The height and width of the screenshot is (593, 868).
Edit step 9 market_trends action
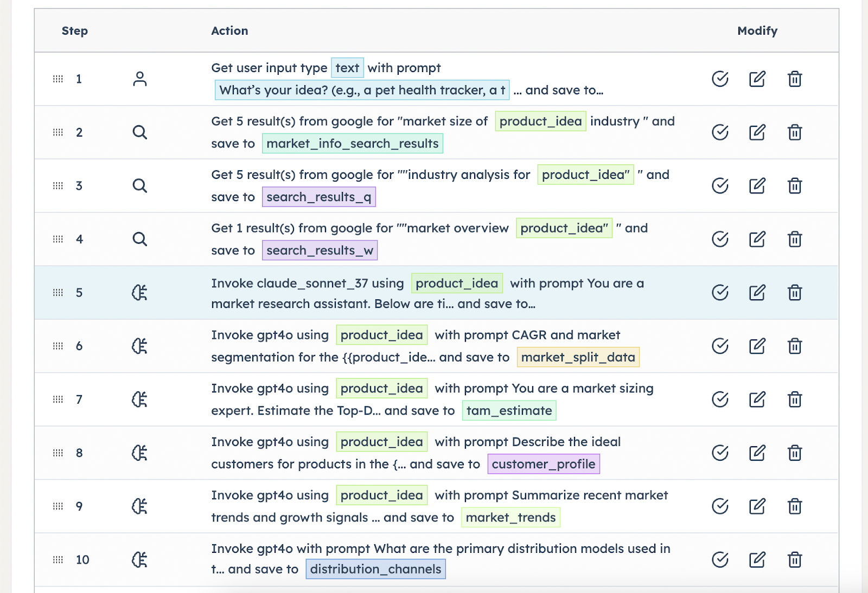(x=757, y=506)
